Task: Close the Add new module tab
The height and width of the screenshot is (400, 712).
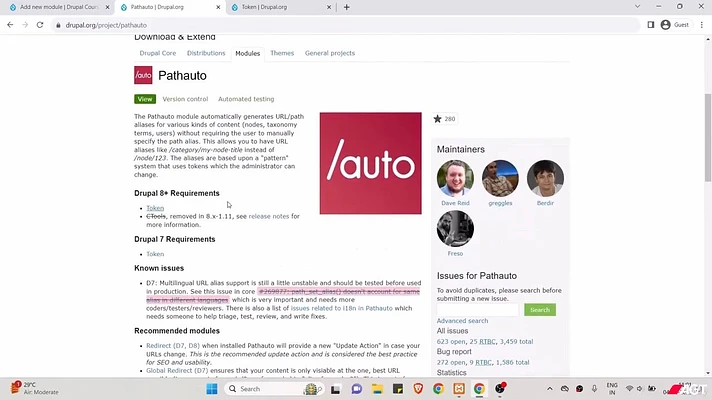Action: tap(108, 7)
